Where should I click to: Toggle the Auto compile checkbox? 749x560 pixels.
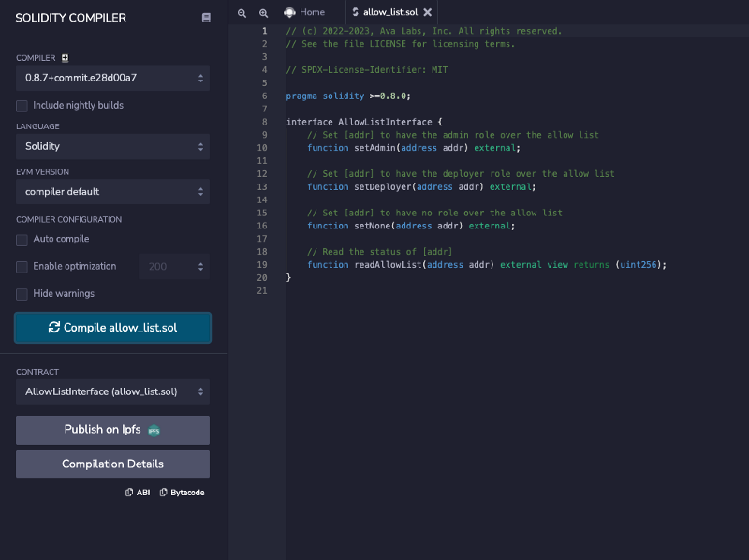click(22, 240)
